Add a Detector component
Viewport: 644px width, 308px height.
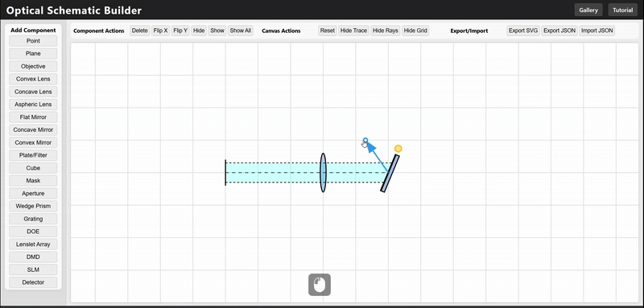[33, 282]
